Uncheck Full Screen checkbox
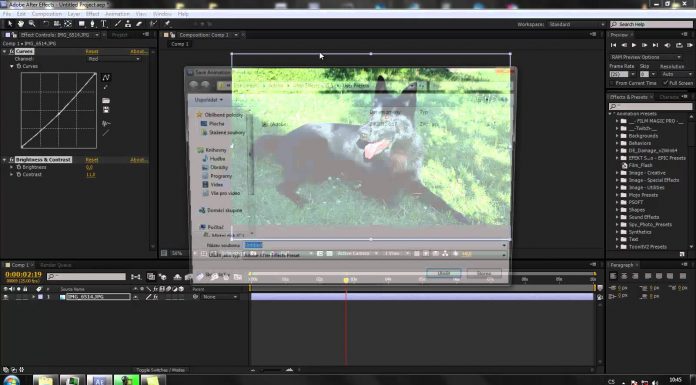The image size is (696, 385). click(665, 83)
